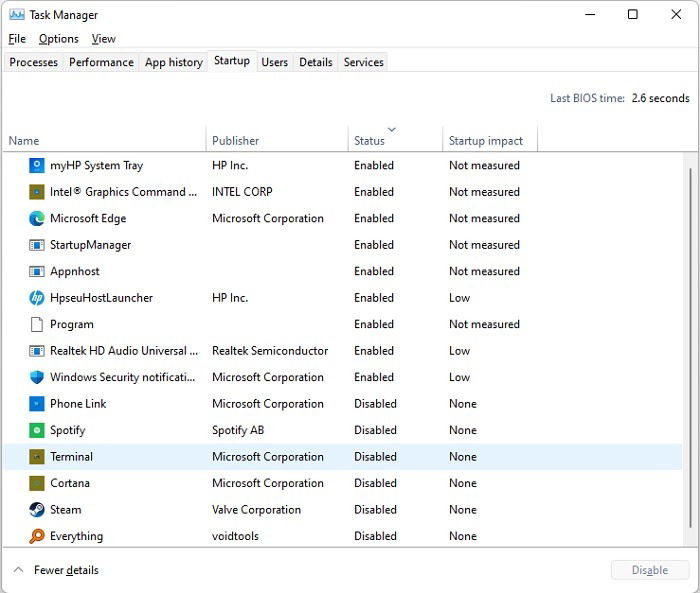Image resolution: width=700 pixels, height=593 pixels.
Task: Click the Intel Graphics Command icon
Action: (x=37, y=192)
